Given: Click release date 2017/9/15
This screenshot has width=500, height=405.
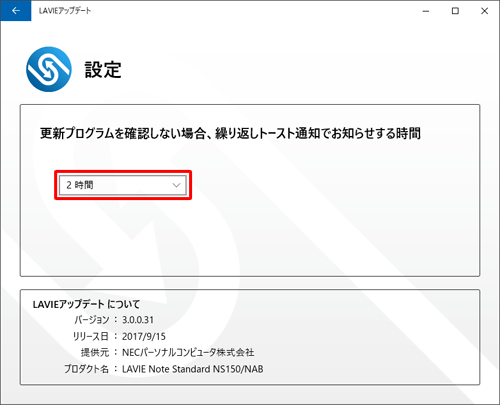Looking at the screenshot, I should (x=144, y=336).
